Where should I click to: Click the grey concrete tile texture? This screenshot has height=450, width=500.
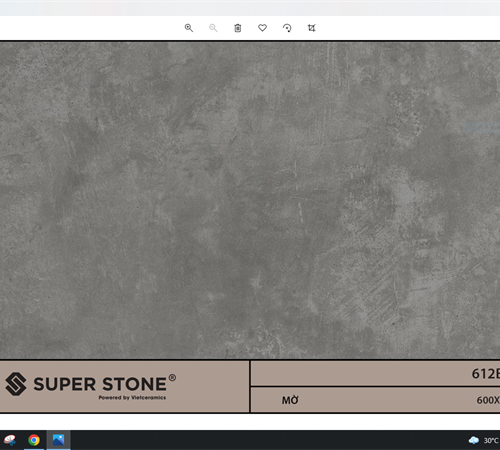[250, 200]
